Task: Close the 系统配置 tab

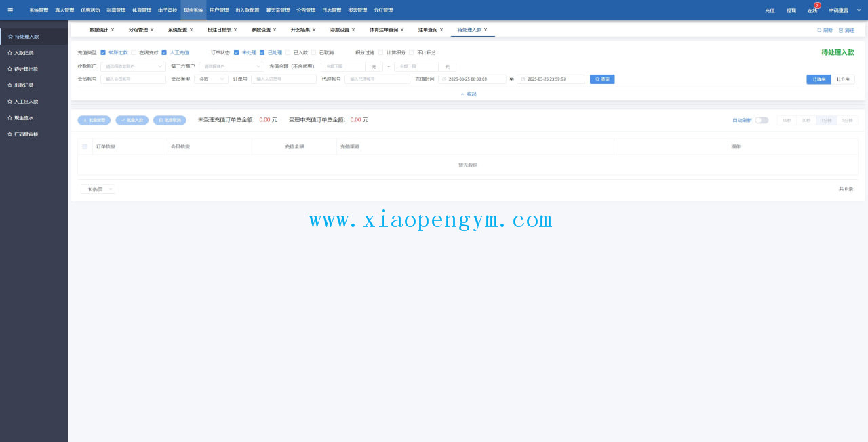Action: click(x=191, y=30)
